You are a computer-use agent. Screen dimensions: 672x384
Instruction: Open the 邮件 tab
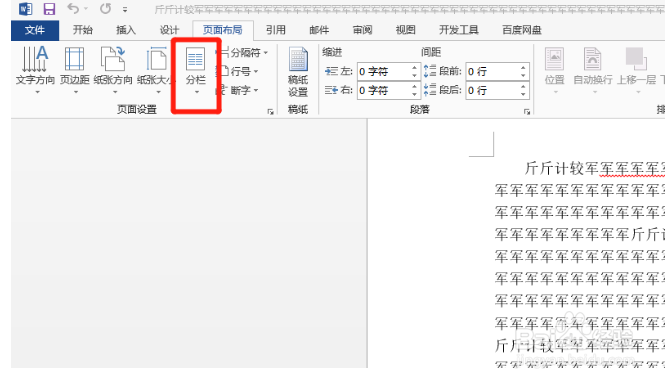[319, 30]
